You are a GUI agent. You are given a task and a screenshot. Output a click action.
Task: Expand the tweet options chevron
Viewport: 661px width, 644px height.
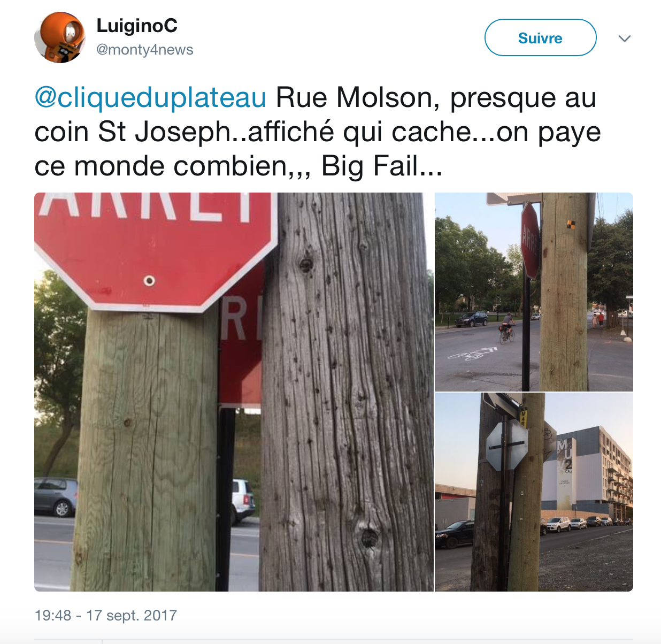[x=624, y=39]
